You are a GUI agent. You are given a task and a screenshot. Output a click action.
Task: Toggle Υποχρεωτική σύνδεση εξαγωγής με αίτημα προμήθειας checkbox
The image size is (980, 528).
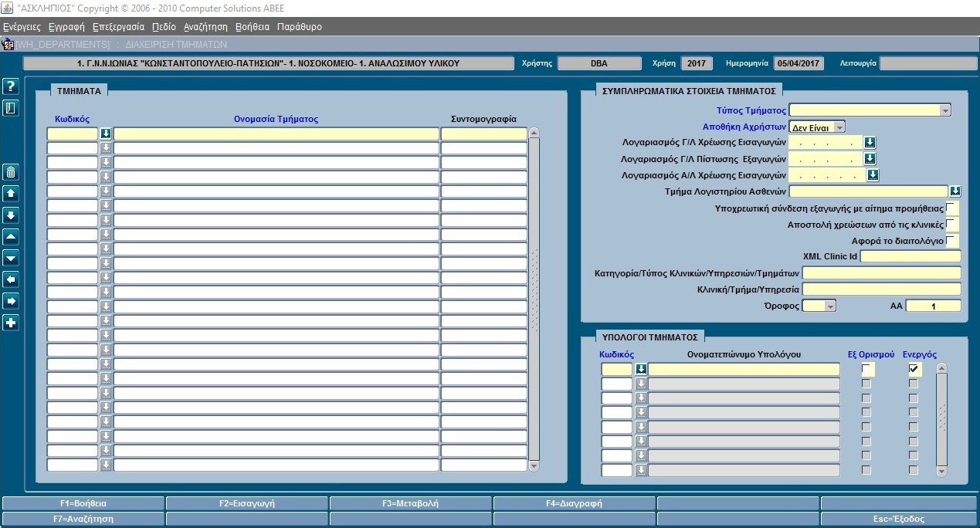[952, 208]
